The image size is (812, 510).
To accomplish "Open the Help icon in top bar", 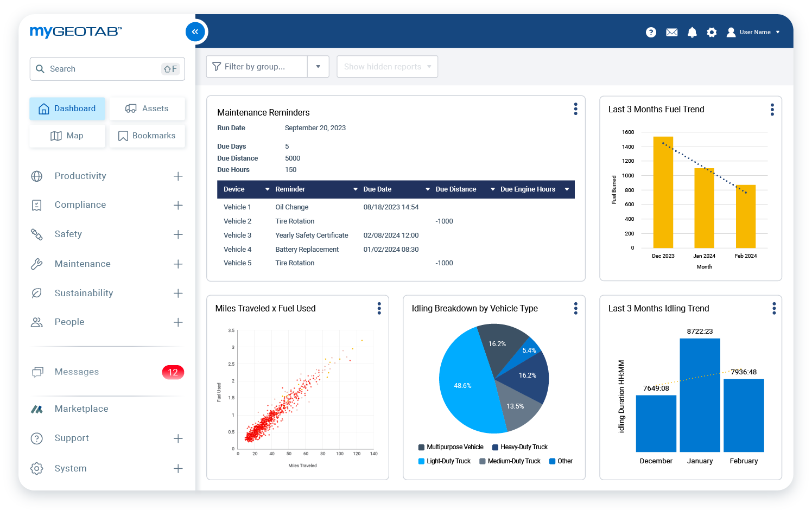I will tap(651, 32).
